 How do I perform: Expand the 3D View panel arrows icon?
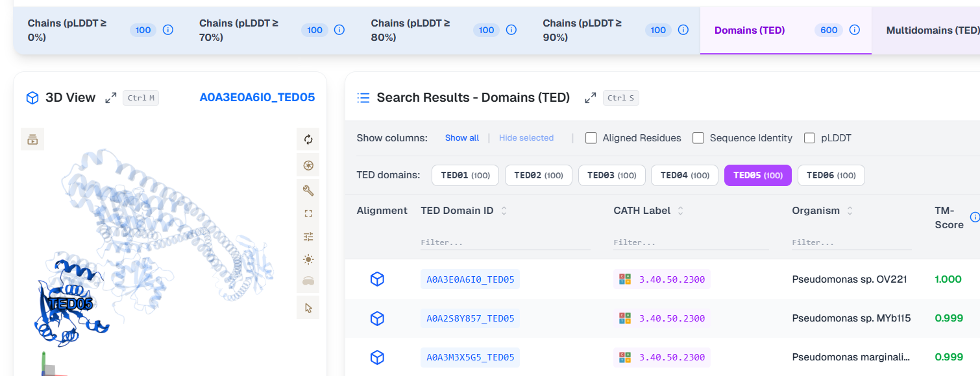[x=111, y=98]
